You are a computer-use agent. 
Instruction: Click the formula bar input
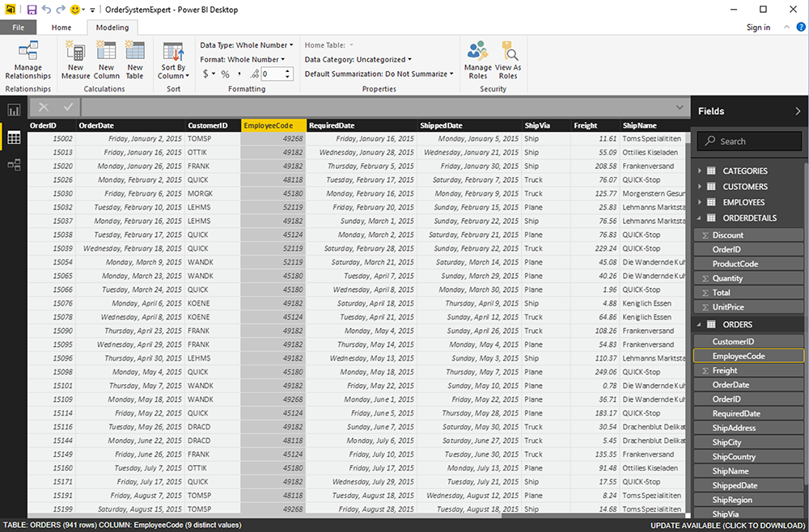tap(378, 108)
